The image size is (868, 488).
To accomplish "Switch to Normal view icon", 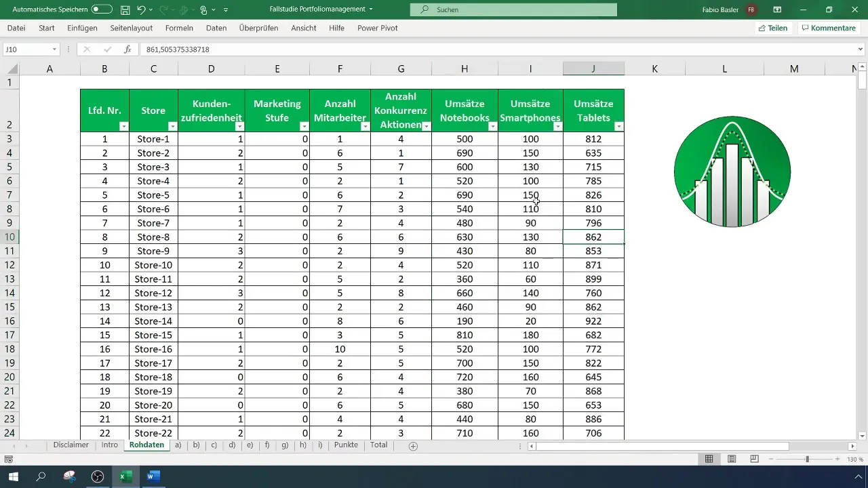I will pos(709,459).
